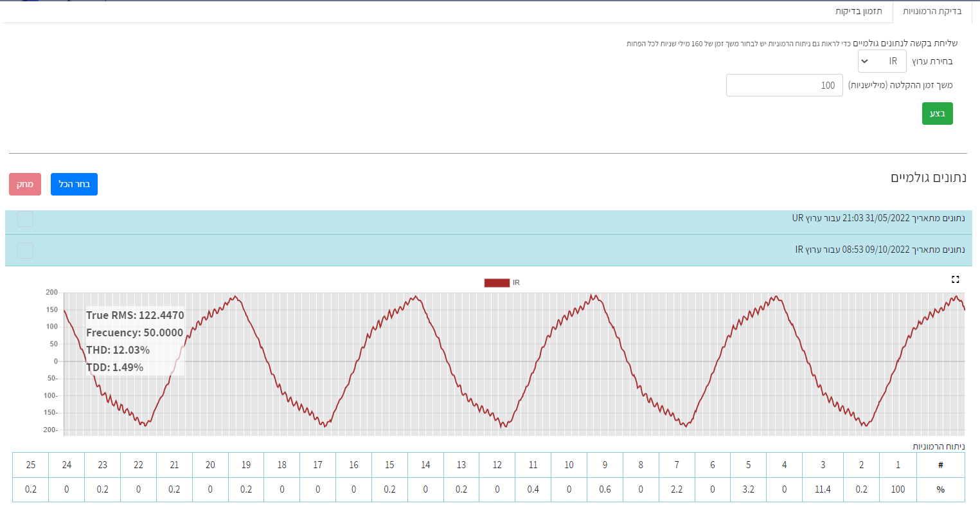Toggle the IR red legend swatch
This screenshot has height=528, width=980.
pyautogui.click(x=497, y=283)
